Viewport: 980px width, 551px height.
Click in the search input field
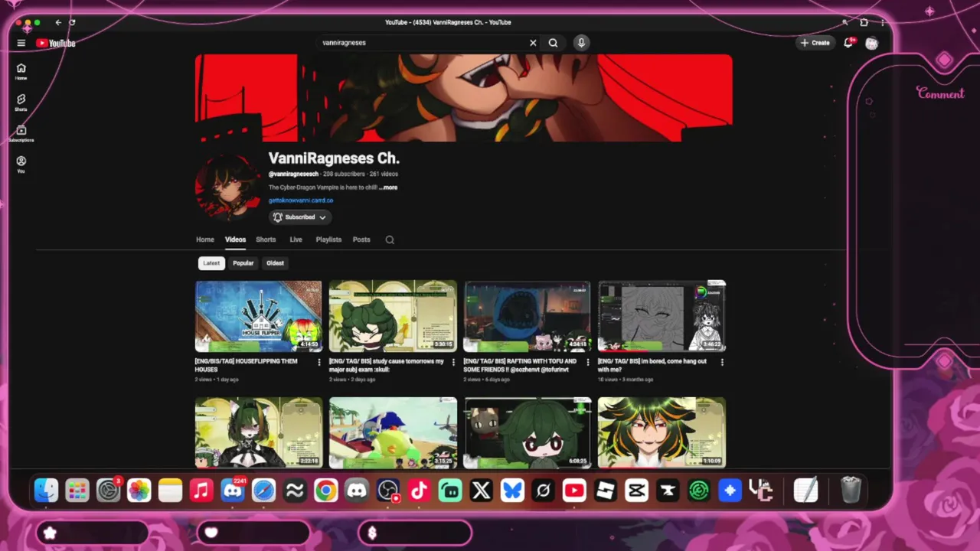(425, 43)
